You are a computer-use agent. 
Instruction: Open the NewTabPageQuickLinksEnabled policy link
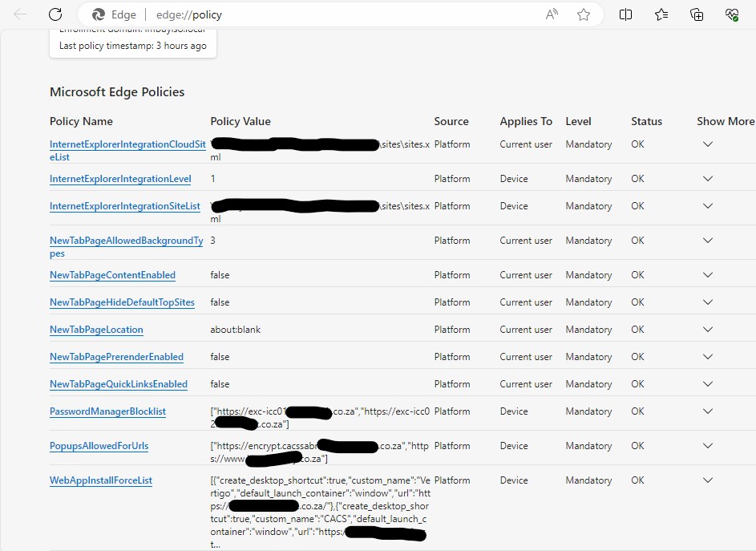[119, 383]
